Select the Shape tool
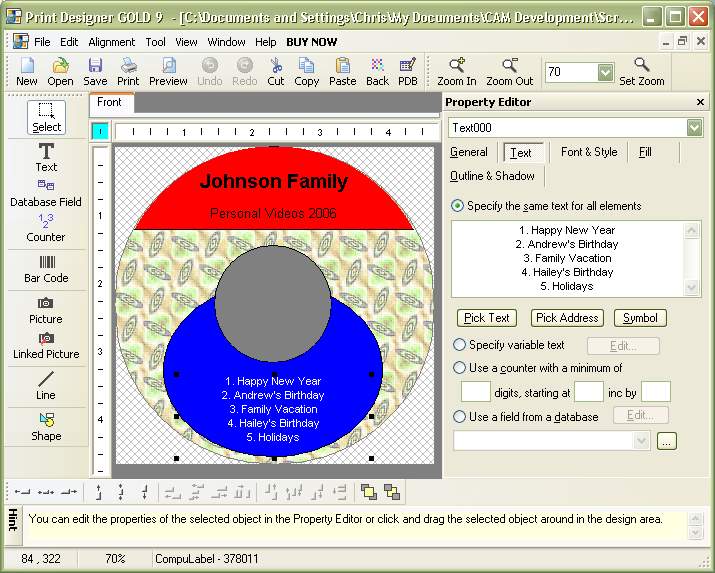The image size is (715, 573). point(46,427)
